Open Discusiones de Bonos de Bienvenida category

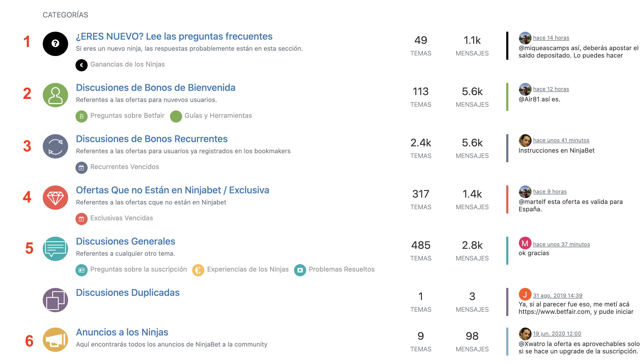coord(156,88)
